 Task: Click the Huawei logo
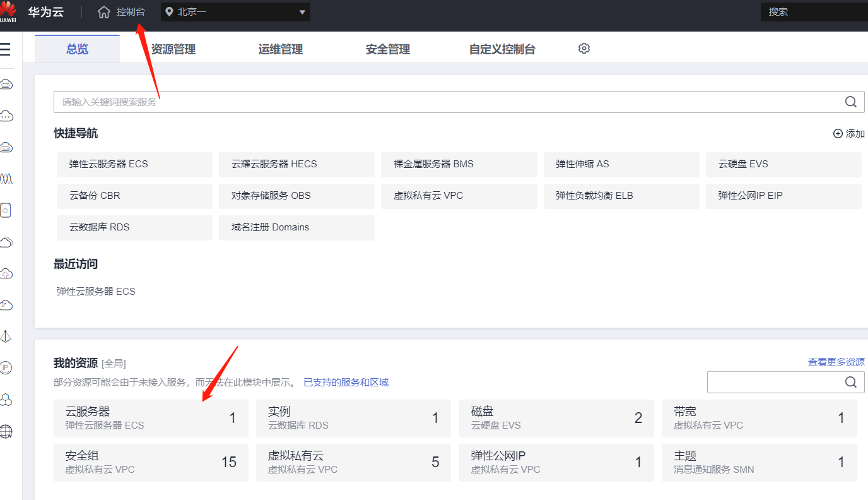(8, 11)
